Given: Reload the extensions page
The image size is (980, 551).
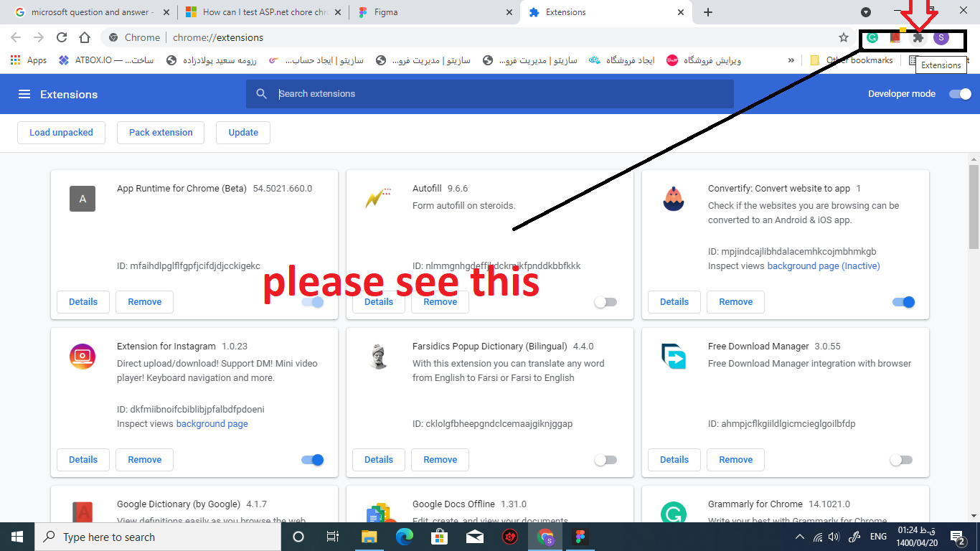Looking at the screenshot, I should point(62,37).
